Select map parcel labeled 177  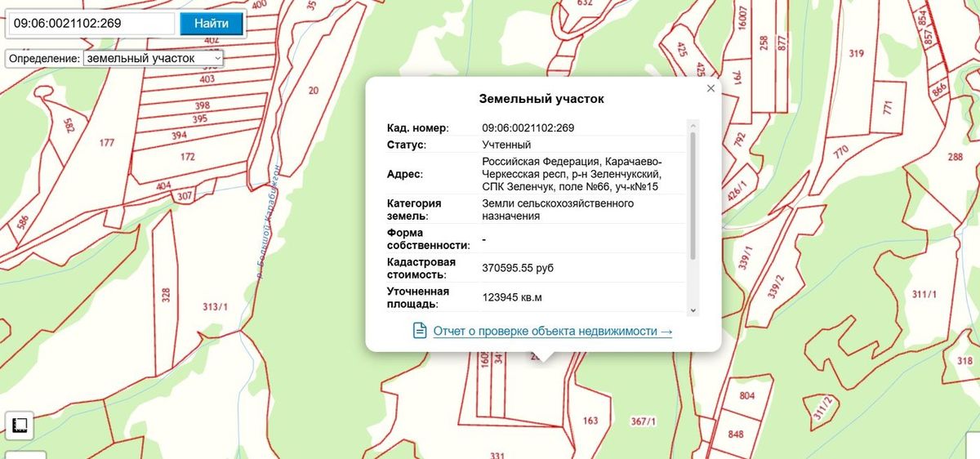107,143
